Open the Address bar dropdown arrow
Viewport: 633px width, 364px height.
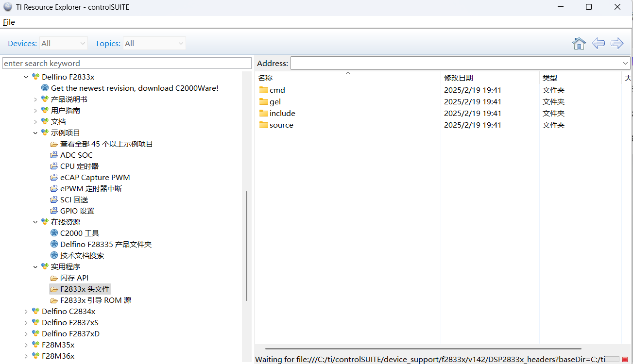click(x=625, y=63)
